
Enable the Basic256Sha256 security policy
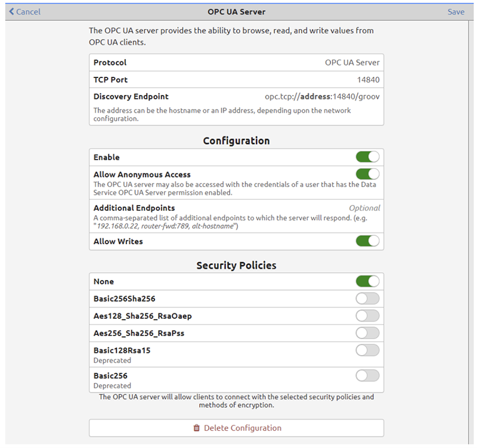(367, 298)
